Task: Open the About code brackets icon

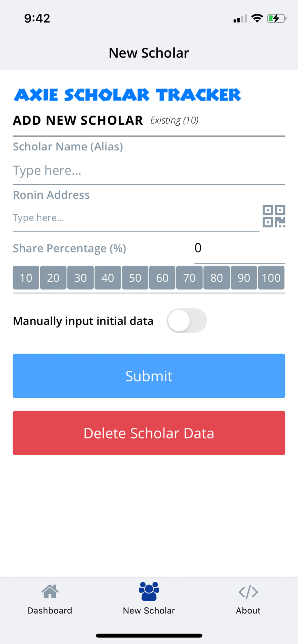Action: click(x=248, y=592)
